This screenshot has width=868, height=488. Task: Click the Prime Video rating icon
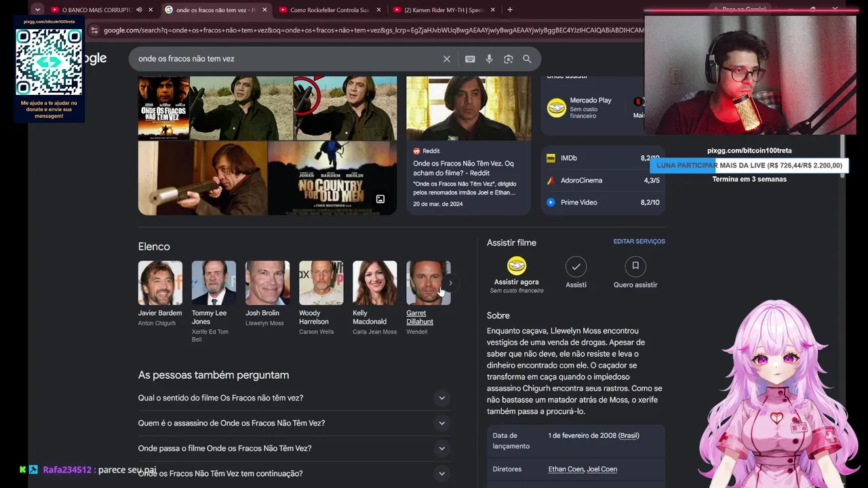tap(551, 202)
